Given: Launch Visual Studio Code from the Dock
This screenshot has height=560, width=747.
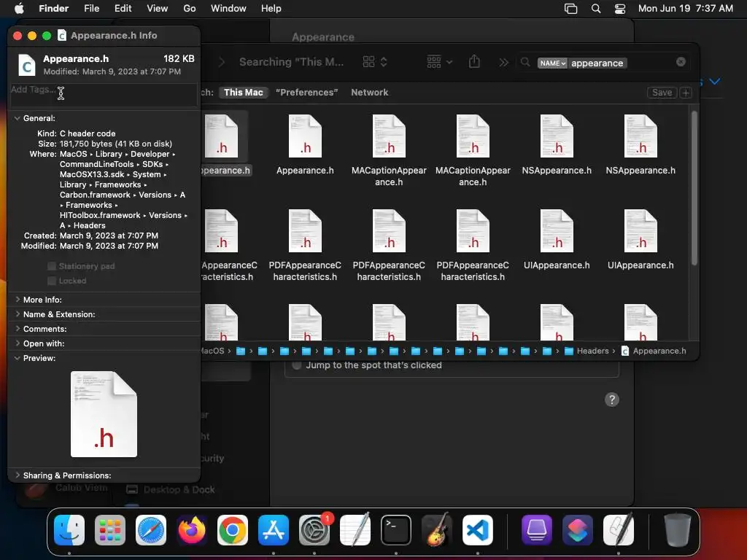Looking at the screenshot, I should click(478, 530).
